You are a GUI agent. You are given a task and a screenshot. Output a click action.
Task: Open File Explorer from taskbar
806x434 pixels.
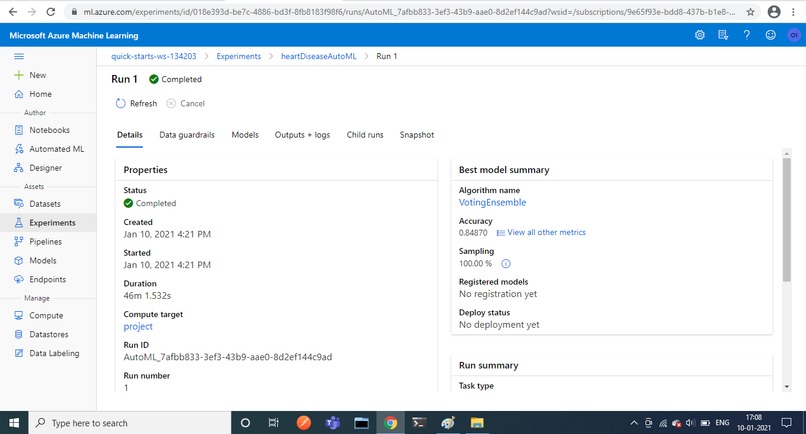click(x=477, y=423)
